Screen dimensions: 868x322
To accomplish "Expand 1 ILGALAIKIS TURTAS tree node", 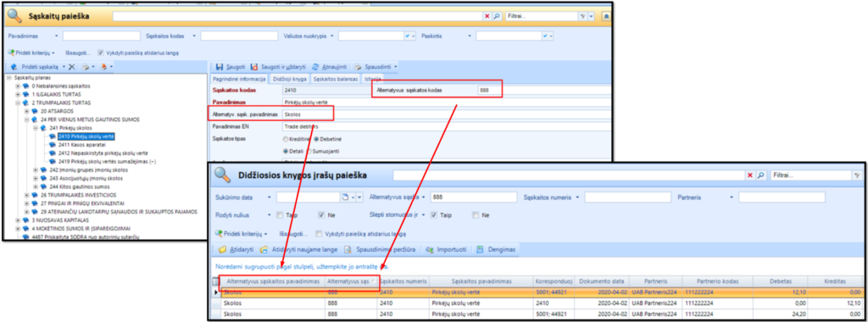I will pyautogui.click(x=18, y=95).
